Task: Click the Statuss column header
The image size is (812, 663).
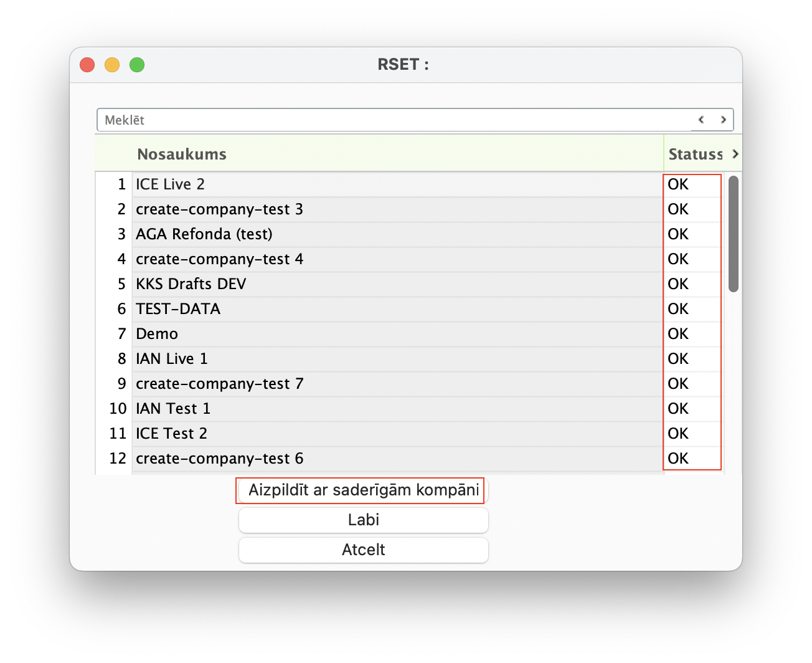Action: click(695, 154)
